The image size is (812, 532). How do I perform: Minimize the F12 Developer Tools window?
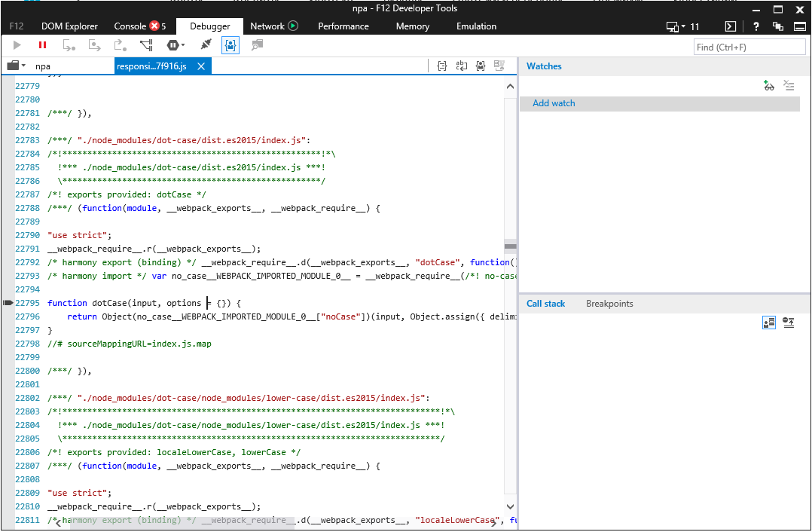[756, 9]
